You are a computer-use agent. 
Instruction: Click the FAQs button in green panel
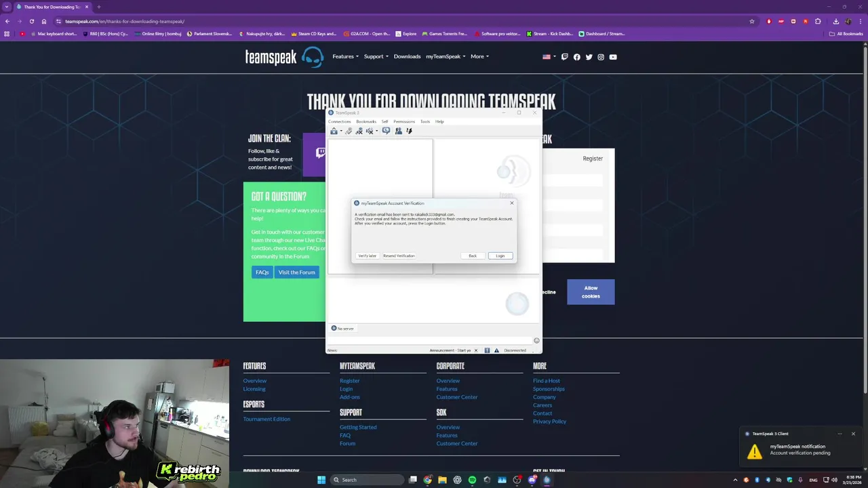click(262, 272)
